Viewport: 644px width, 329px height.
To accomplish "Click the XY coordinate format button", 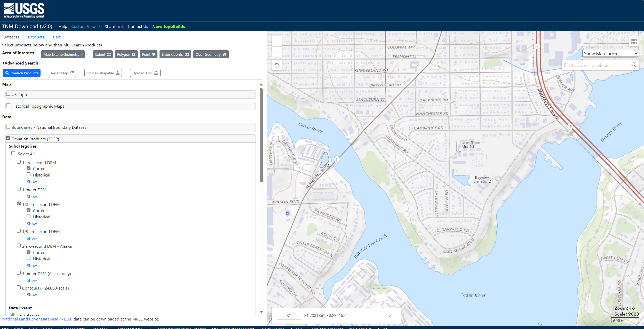I will [x=289, y=316].
